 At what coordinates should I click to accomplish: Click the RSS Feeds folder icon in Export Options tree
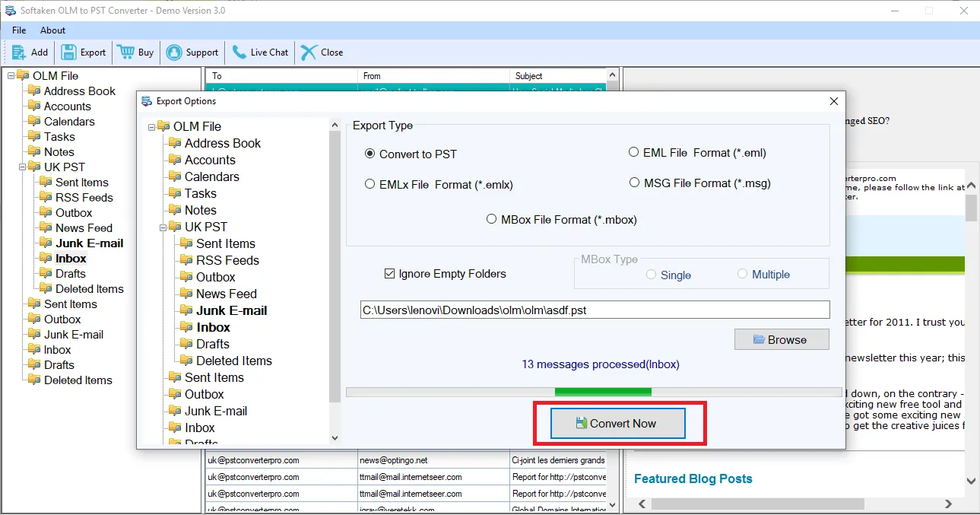[186, 260]
